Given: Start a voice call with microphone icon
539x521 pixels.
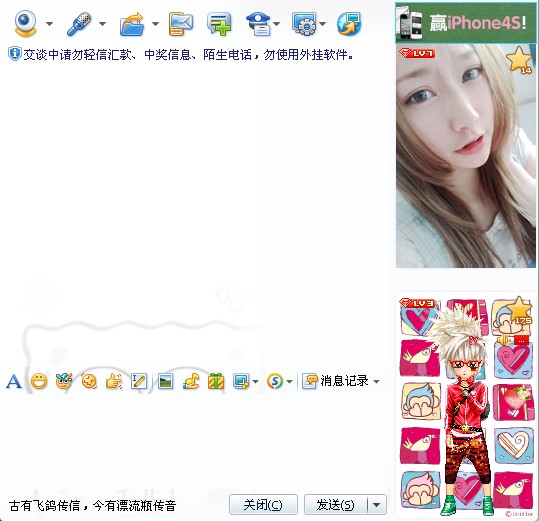Looking at the screenshot, I should [x=80, y=24].
